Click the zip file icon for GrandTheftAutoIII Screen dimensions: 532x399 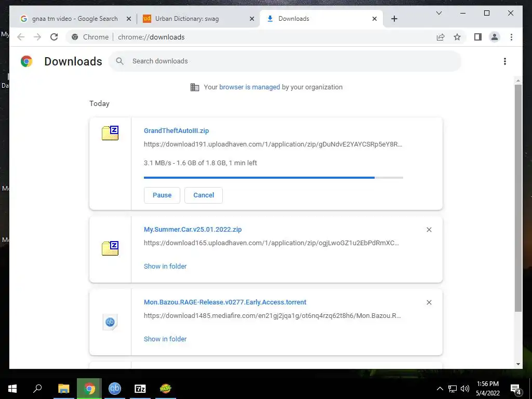(110, 132)
